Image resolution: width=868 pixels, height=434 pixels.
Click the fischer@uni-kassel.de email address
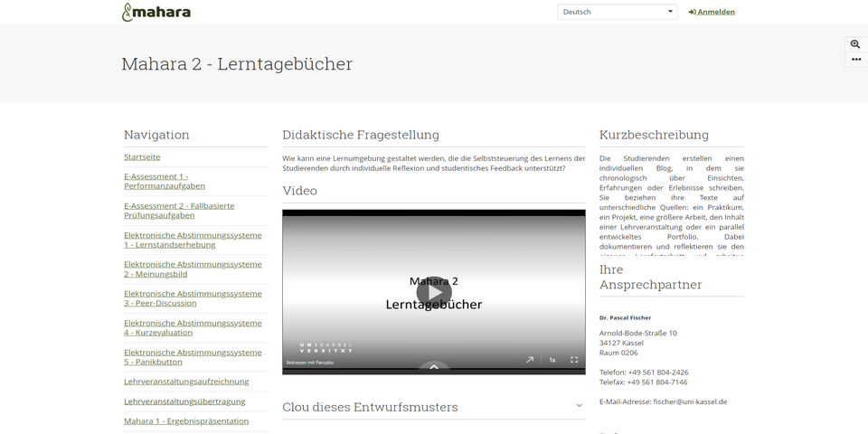tap(690, 401)
